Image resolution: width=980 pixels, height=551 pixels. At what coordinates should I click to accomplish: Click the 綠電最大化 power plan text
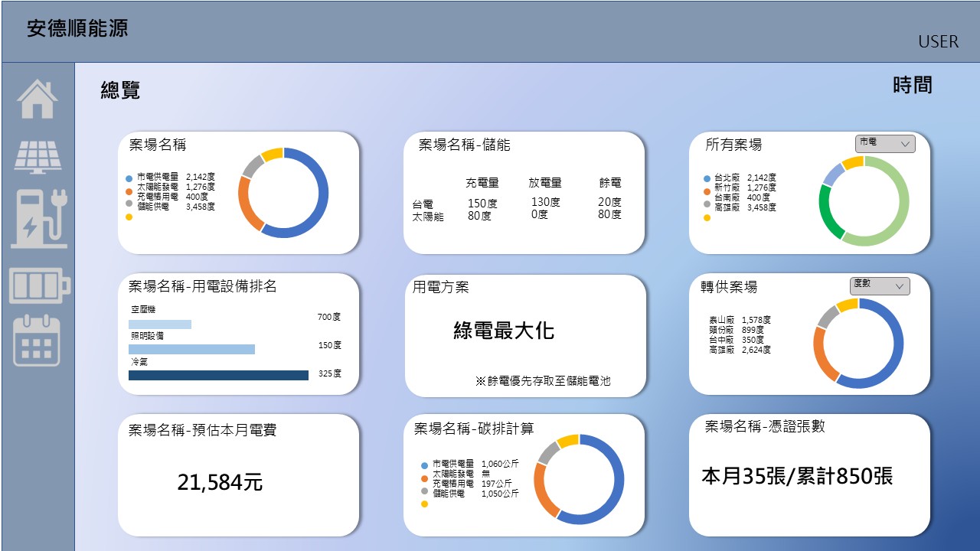point(503,331)
